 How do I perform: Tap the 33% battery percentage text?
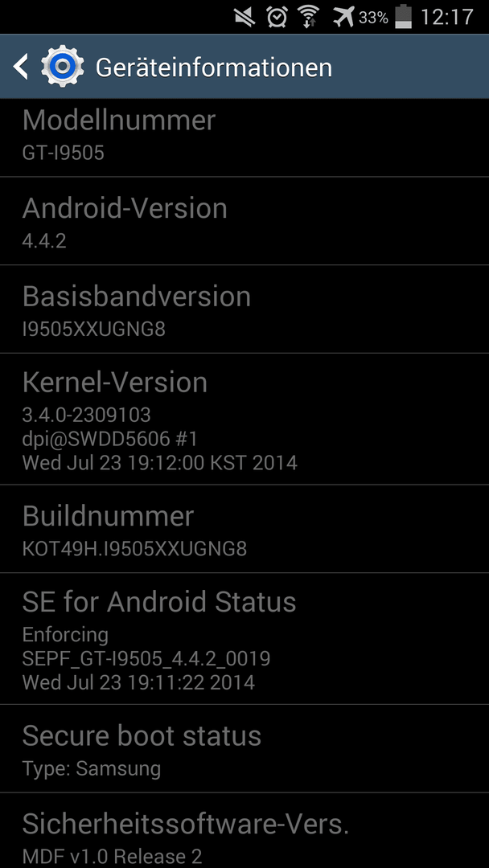[373, 18]
